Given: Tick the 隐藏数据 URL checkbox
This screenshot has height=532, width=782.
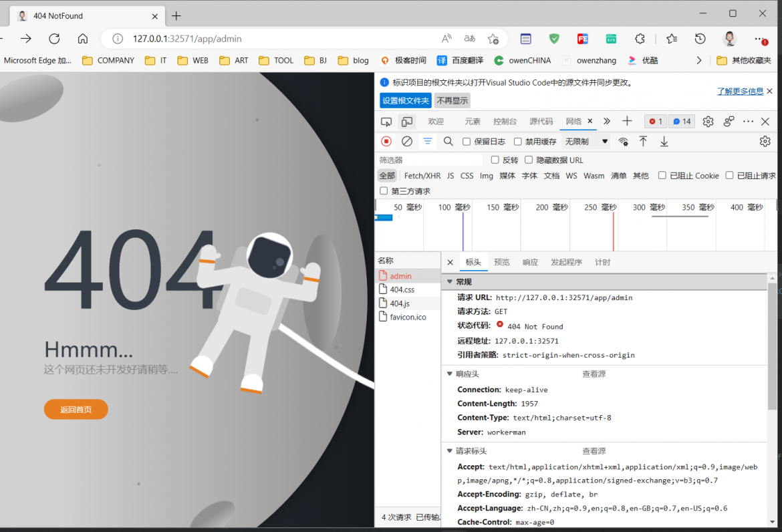Looking at the screenshot, I should (529, 160).
